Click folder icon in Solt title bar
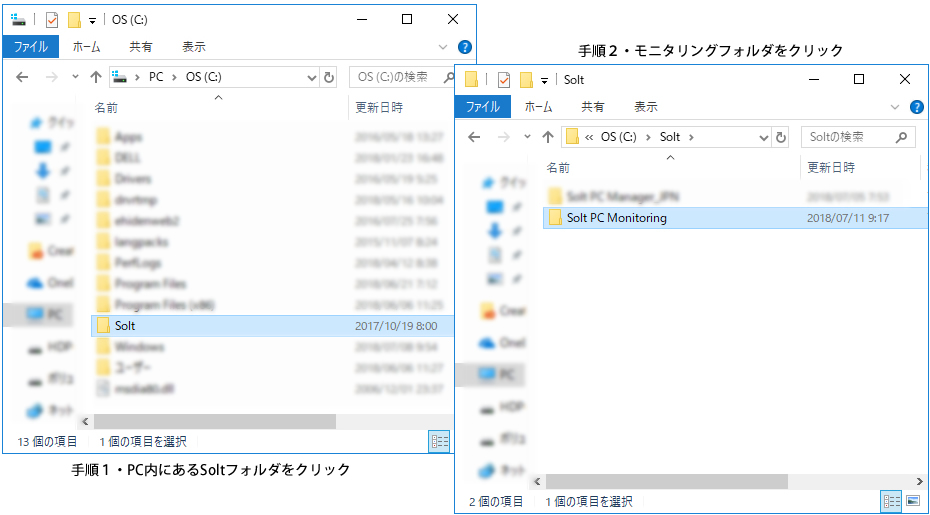The width and height of the screenshot is (930, 515). [x=472, y=80]
